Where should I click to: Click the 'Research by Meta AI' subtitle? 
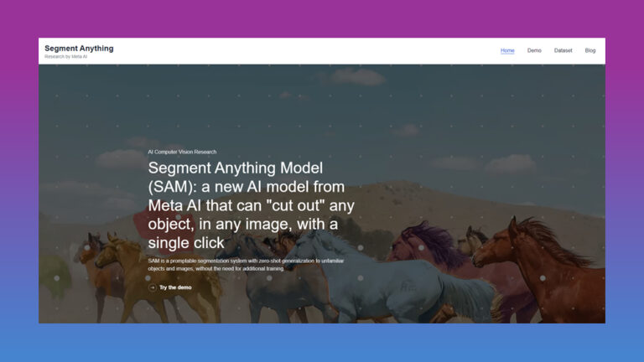pos(65,57)
